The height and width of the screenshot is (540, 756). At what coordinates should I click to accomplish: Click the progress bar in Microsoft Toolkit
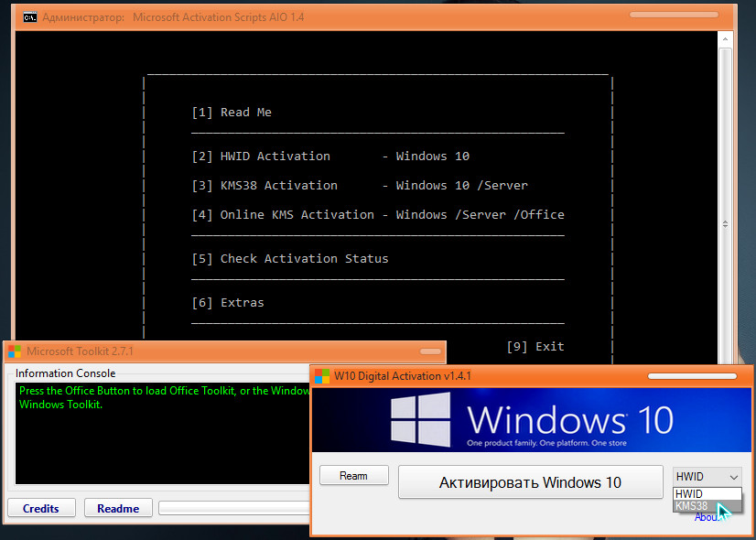pyautogui.click(x=233, y=508)
